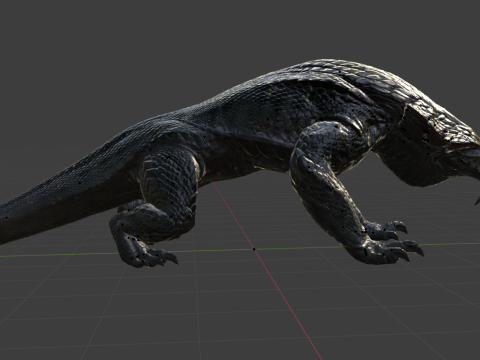Image resolution: width=480 pixels, height=360 pixels.
Task: Click the black origin point on the grid
Action: point(254,249)
